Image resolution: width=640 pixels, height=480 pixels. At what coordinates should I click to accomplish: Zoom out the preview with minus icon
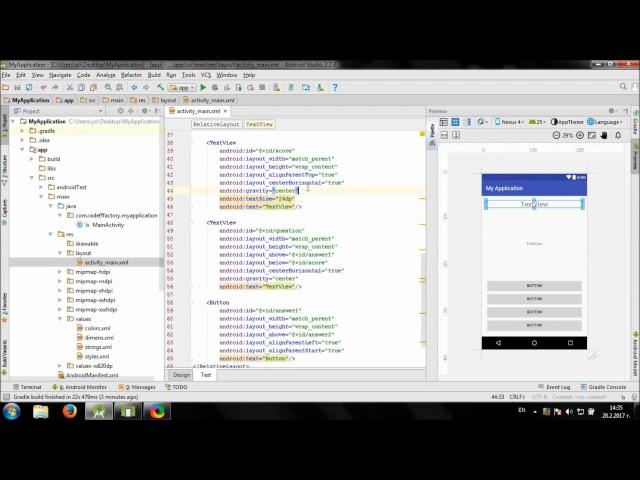(x=556, y=135)
